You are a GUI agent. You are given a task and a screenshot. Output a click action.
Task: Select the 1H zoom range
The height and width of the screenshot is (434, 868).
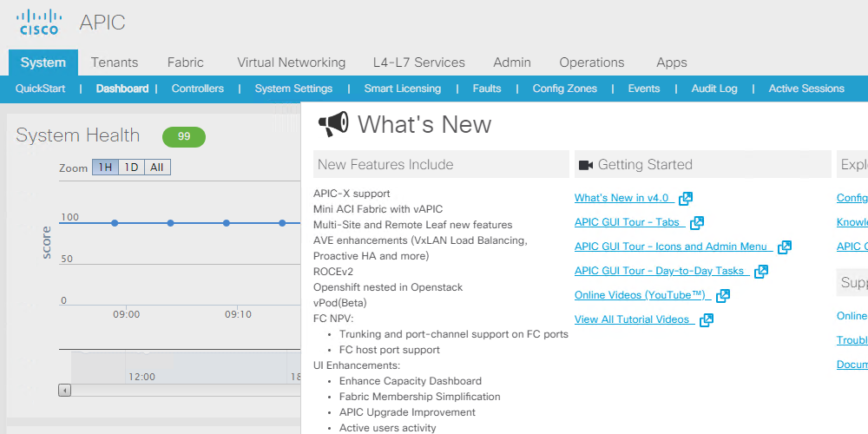[x=105, y=168]
